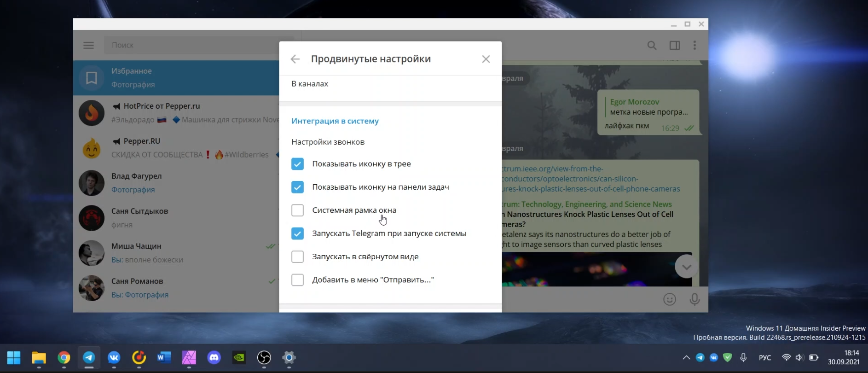Open Wi-Fi network tray icon

coord(787,357)
